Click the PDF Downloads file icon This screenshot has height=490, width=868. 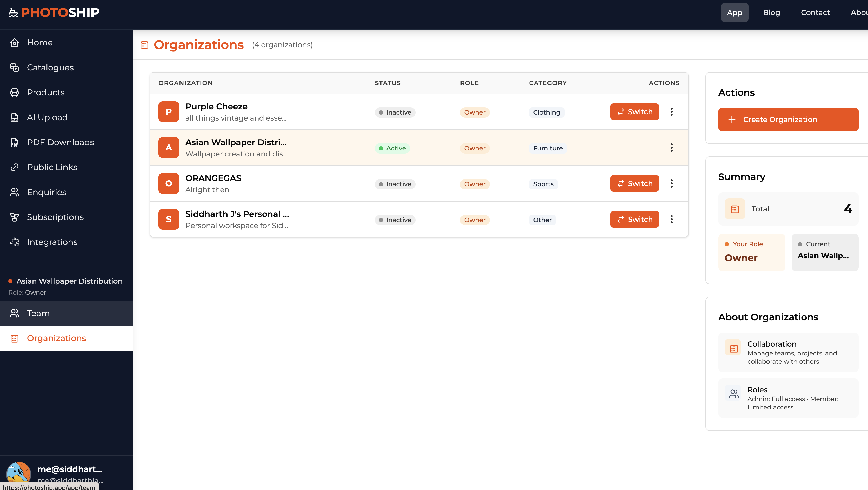coord(15,143)
